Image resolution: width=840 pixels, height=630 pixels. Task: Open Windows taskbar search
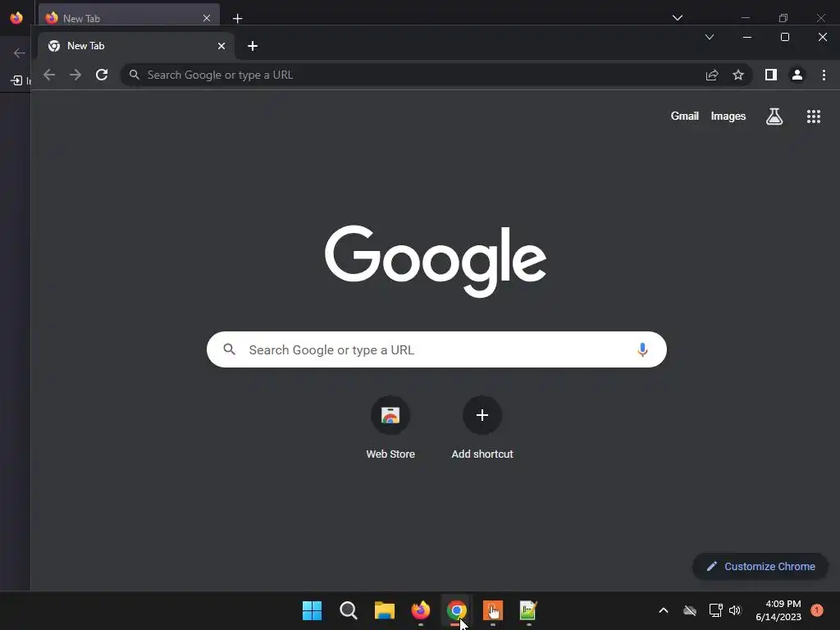coord(348,610)
